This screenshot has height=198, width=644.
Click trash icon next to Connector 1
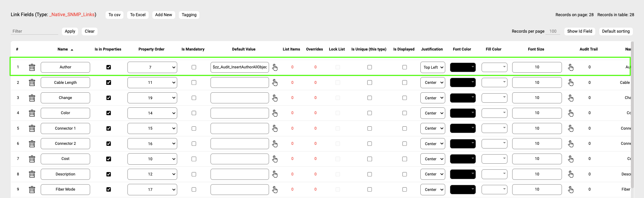32,128
